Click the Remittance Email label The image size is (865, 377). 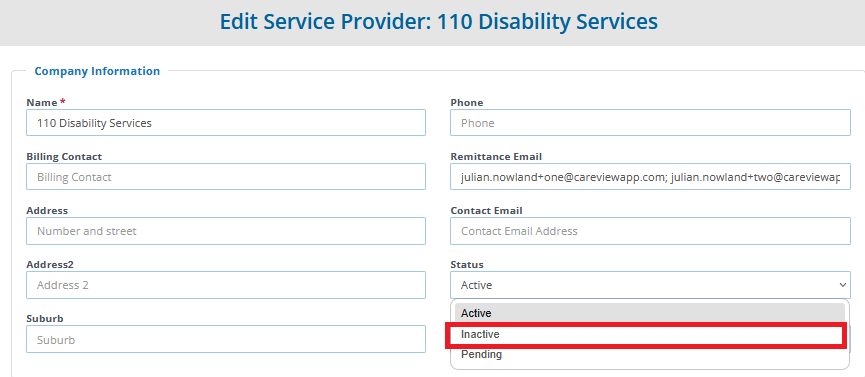[x=496, y=157]
